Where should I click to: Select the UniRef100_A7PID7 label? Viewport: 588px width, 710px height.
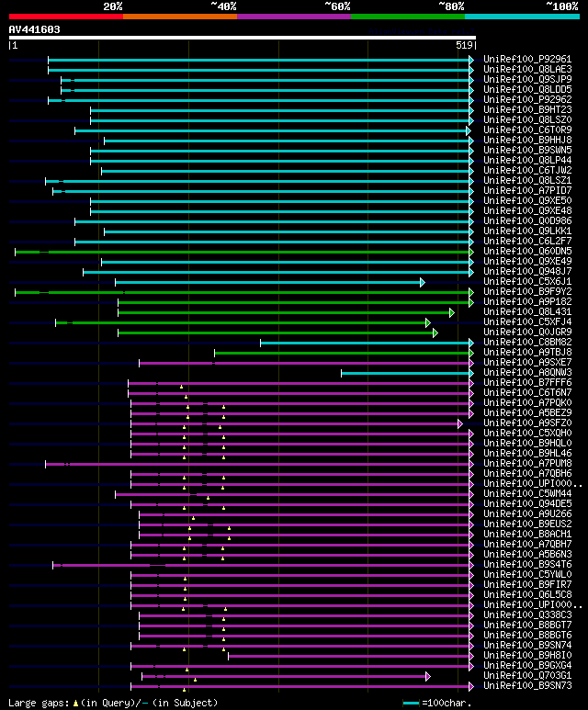[x=527, y=191]
